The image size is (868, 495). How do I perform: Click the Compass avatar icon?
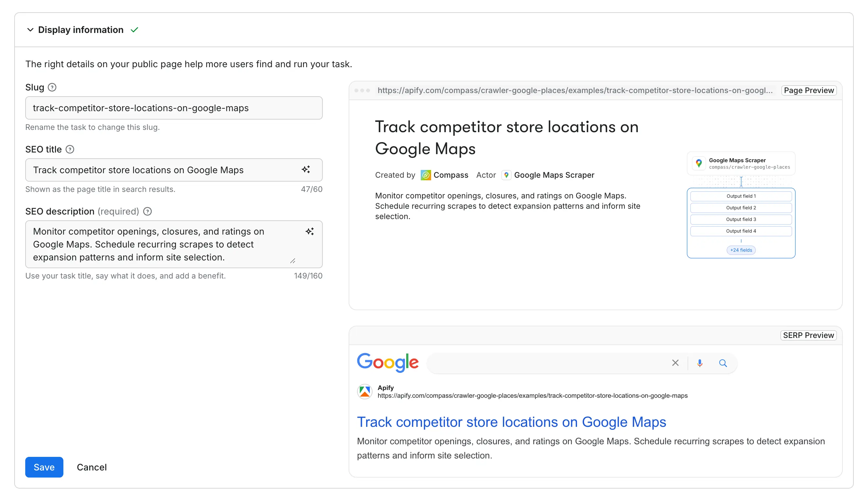[x=425, y=175]
